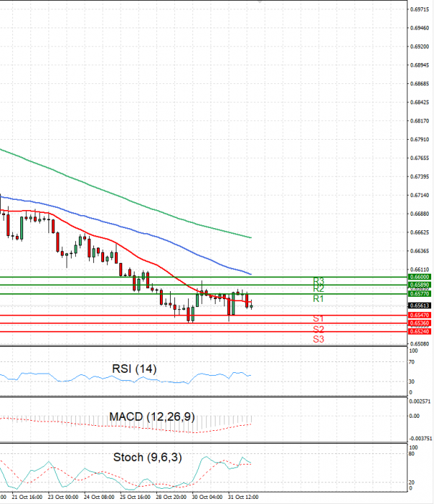Screen dimensions: 434x504
Task: Click the 0.68945 price axis label
Action: (x=420, y=65)
